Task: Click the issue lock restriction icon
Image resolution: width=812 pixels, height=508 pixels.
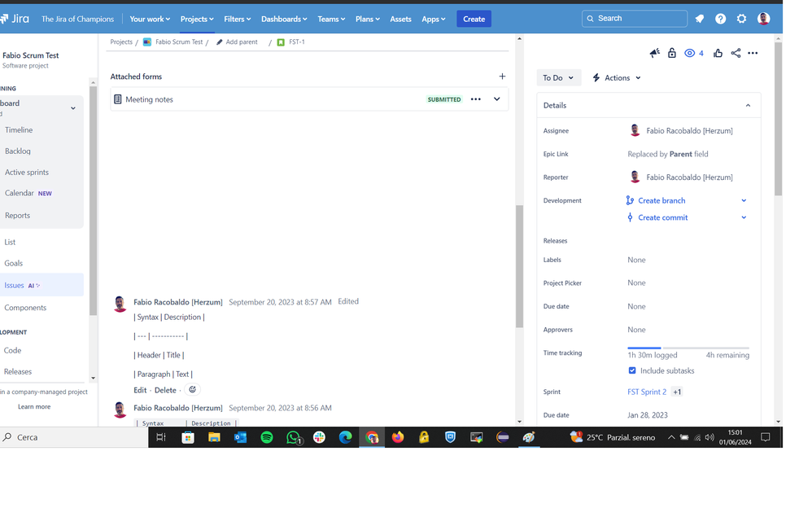Action: tap(672, 53)
